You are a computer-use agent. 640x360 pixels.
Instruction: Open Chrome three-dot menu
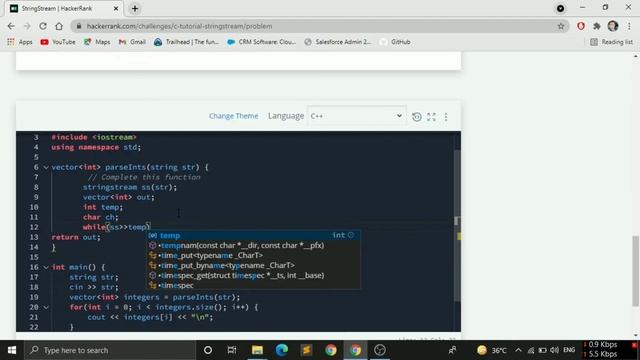pos(629,26)
